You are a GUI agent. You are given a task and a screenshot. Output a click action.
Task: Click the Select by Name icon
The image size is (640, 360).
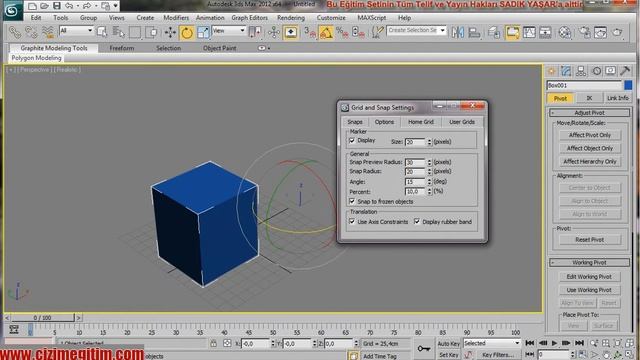[118, 32]
